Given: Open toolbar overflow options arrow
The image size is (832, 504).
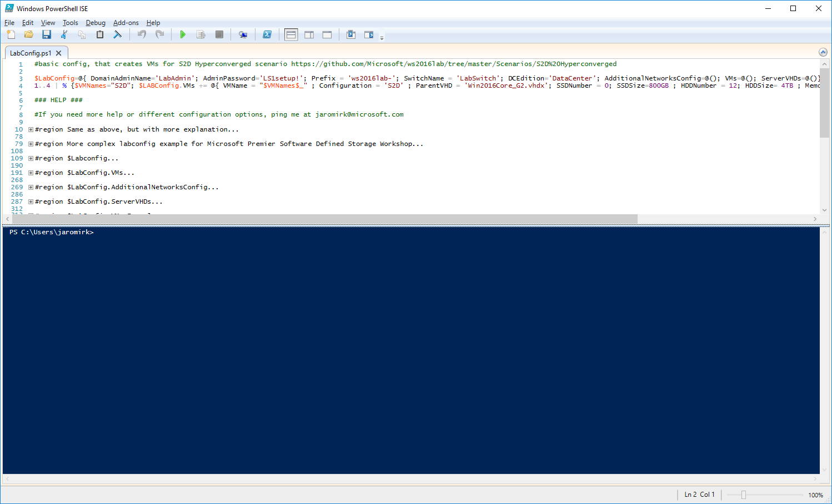Looking at the screenshot, I should pos(382,38).
